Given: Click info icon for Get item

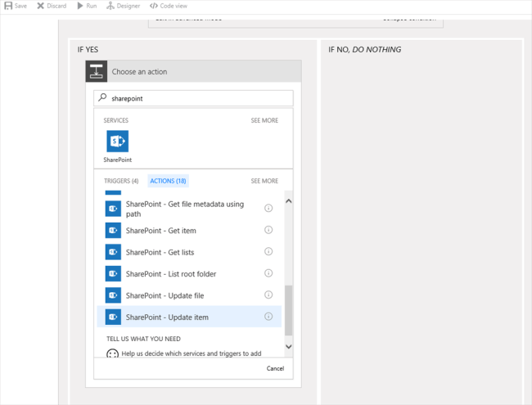Looking at the screenshot, I should click(268, 231).
